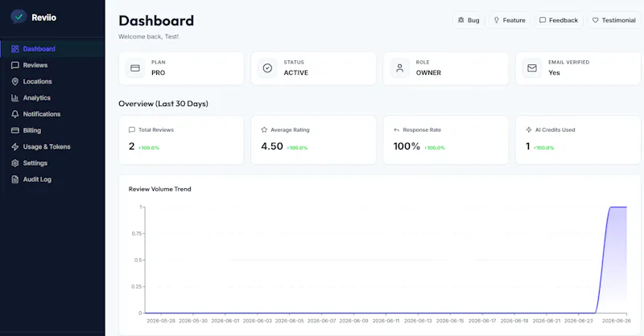Click the PRO plan value
The image size is (644, 336).
click(158, 72)
